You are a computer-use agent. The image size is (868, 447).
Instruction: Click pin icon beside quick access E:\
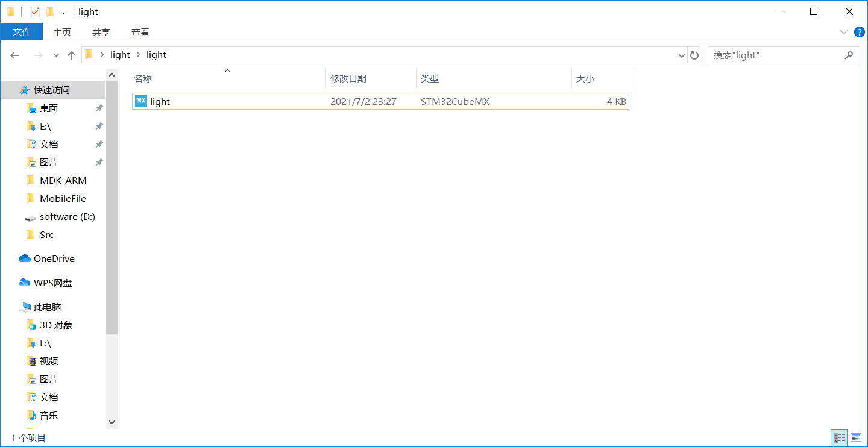click(x=99, y=127)
